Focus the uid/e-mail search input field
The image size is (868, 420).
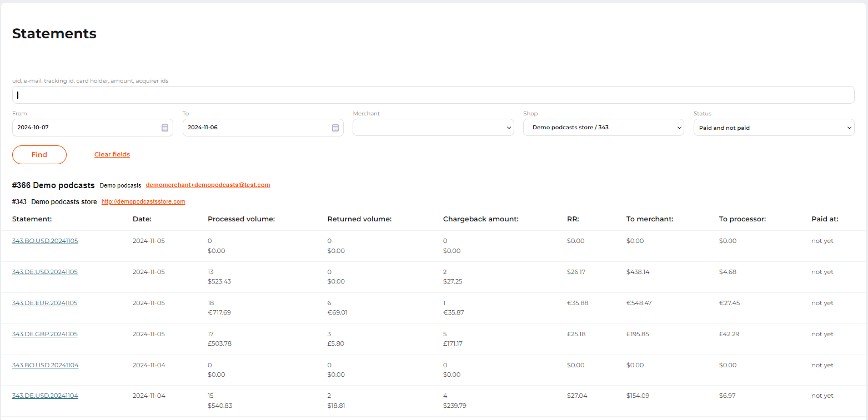[x=433, y=95]
